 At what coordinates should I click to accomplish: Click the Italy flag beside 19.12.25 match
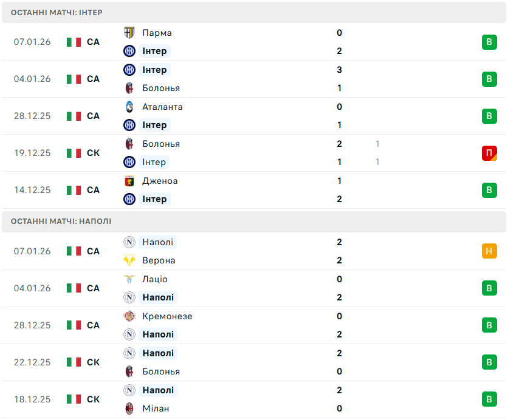74,153
